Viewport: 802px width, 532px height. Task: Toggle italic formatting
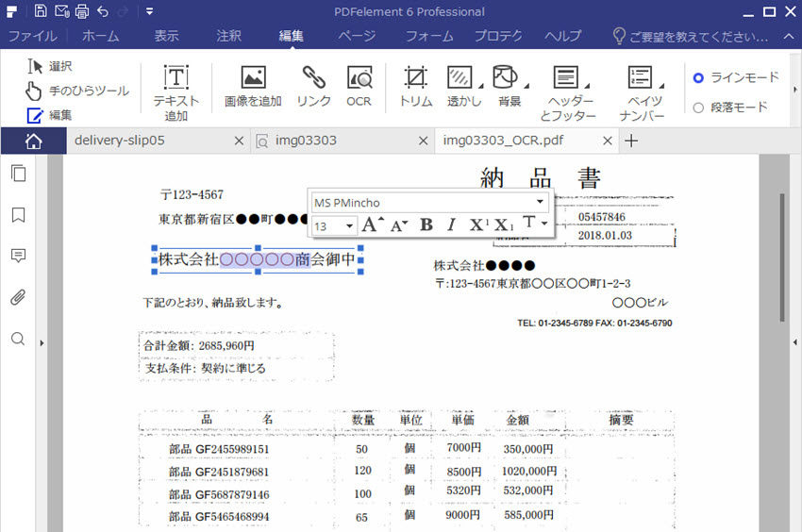click(451, 224)
